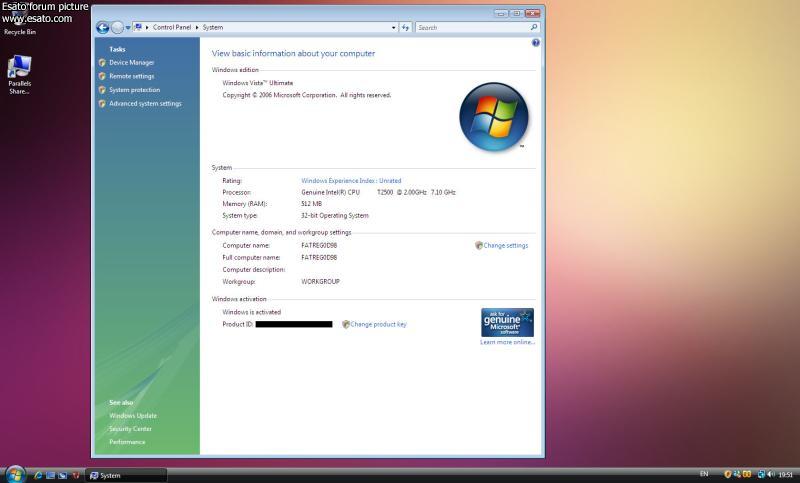Open Performance under See also
Screen dimensions: 800x483
[x=127, y=442]
